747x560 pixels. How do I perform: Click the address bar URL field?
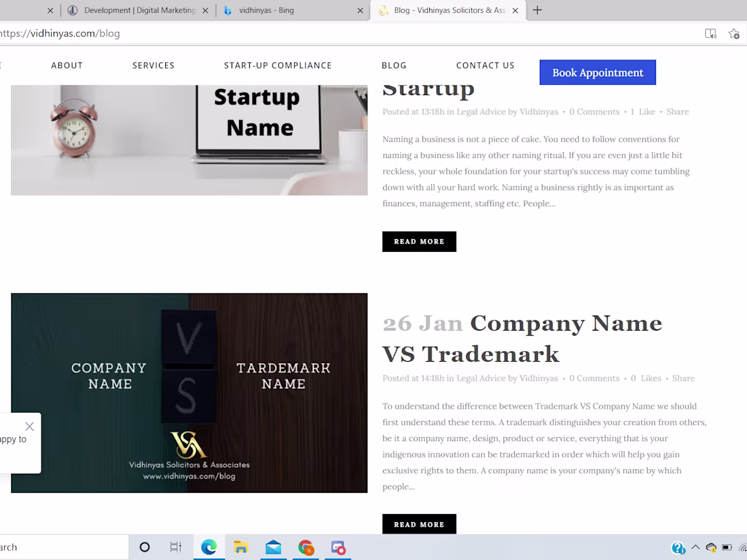pyautogui.click(x=333, y=34)
